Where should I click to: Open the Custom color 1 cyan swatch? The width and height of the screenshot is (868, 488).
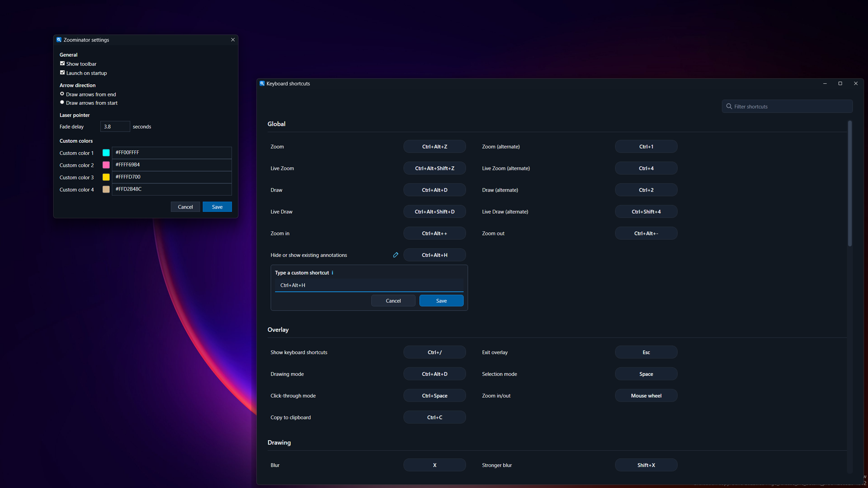tap(106, 153)
